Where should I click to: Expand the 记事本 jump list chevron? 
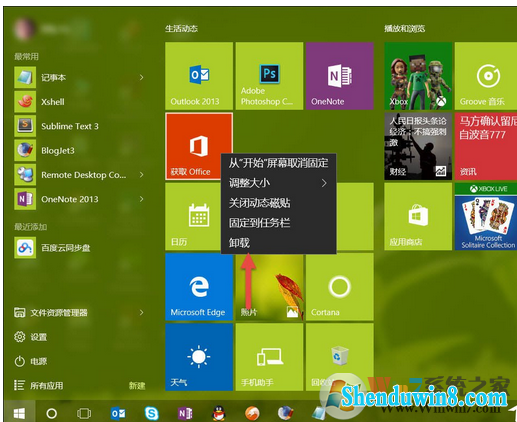click(x=142, y=77)
